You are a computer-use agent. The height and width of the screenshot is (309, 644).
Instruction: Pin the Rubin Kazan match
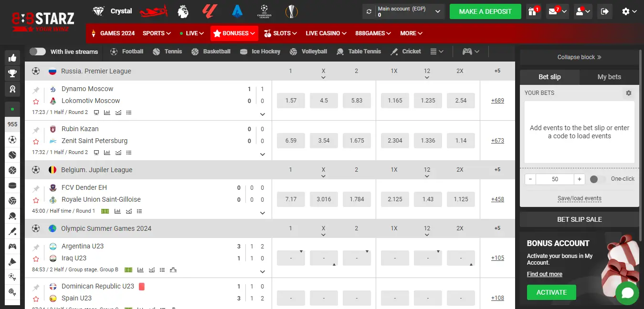(x=36, y=130)
